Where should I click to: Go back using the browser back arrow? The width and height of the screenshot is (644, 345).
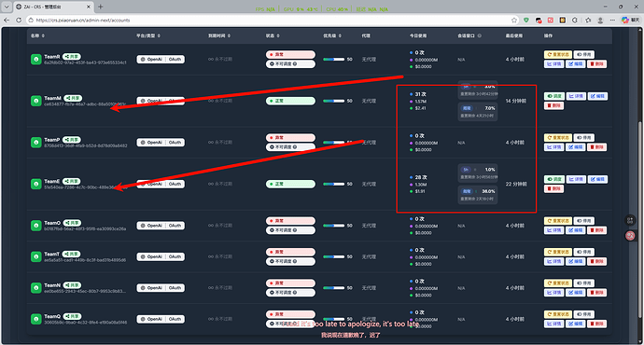pyautogui.click(x=7, y=21)
